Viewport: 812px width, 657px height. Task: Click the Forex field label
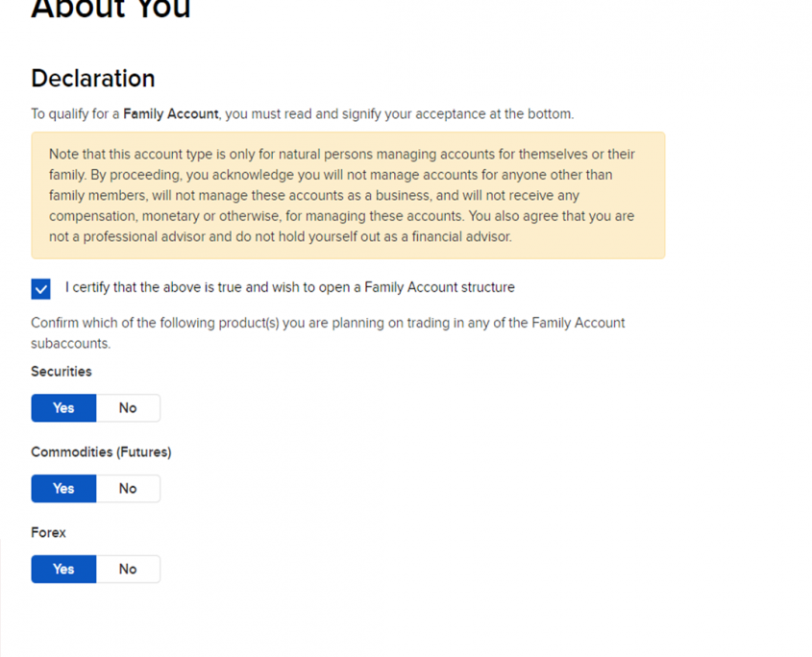click(48, 533)
